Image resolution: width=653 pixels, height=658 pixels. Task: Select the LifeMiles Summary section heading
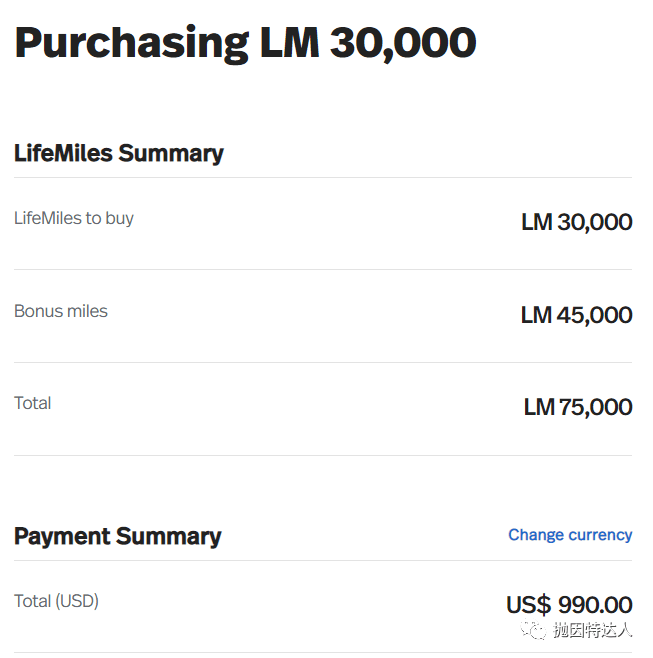tap(119, 153)
